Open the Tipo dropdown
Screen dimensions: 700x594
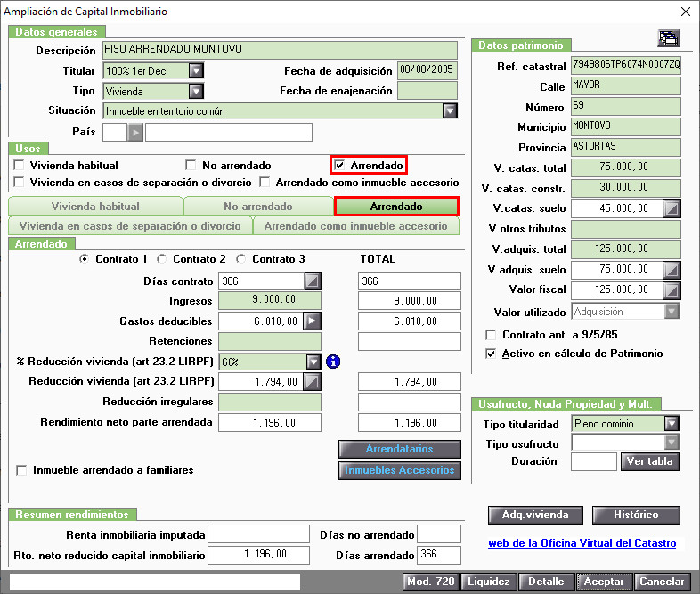point(196,92)
